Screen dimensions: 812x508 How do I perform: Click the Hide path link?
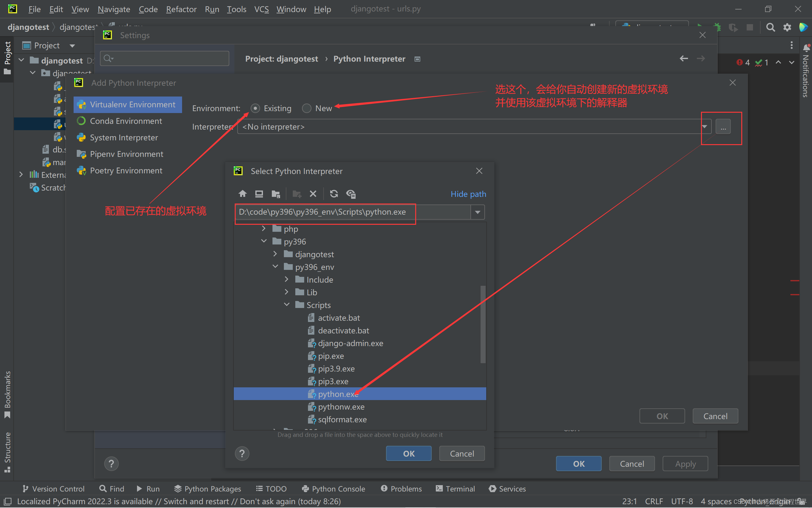pos(468,194)
